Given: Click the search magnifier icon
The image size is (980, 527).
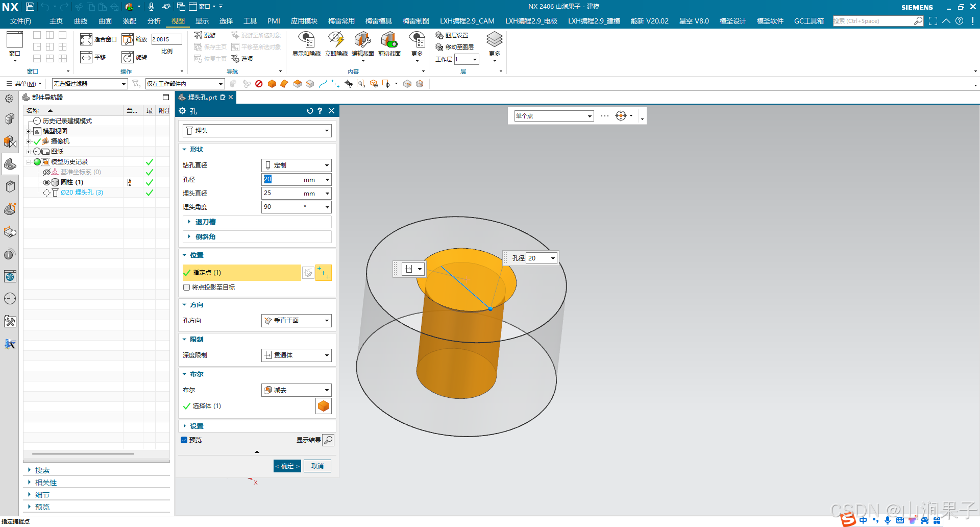Looking at the screenshot, I should click(918, 21).
